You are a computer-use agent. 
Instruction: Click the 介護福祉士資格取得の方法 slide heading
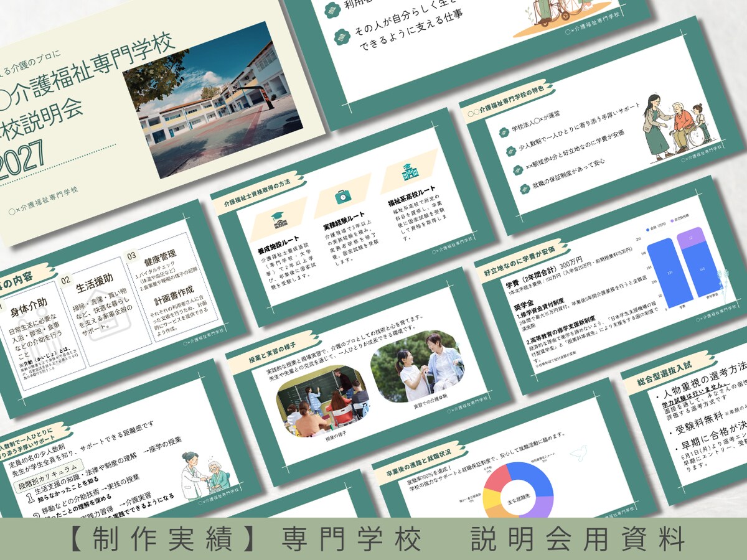click(x=258, y=192)
